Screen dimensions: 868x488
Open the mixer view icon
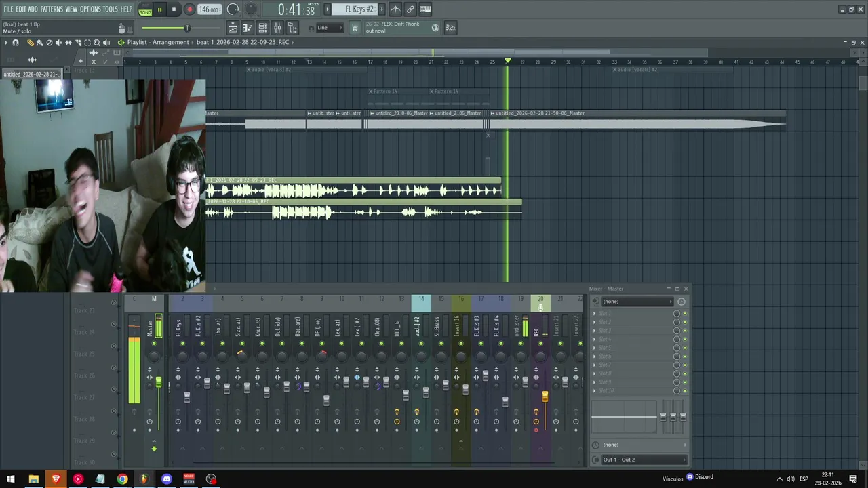pos(279,28)
